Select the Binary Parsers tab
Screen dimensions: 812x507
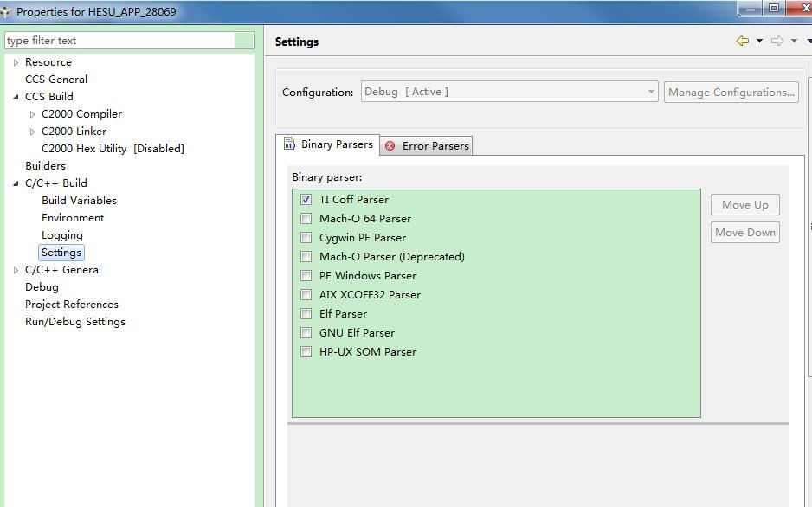[x=328, y=144]
